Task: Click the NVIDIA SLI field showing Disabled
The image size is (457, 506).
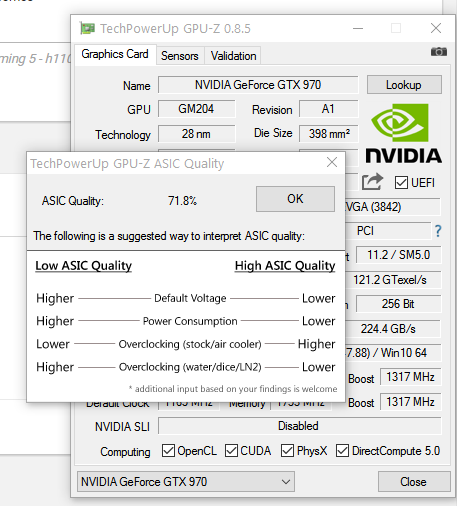Action: click(x=300, y=426)
